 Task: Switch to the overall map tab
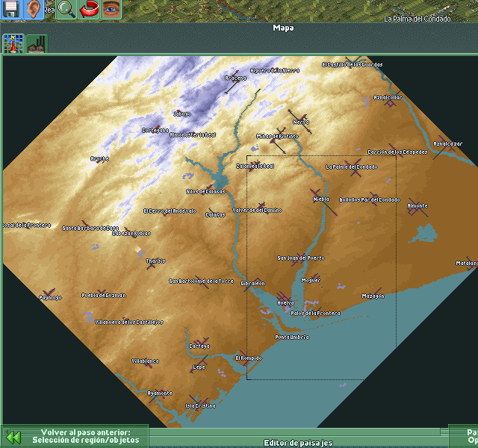tap(13, 43)
